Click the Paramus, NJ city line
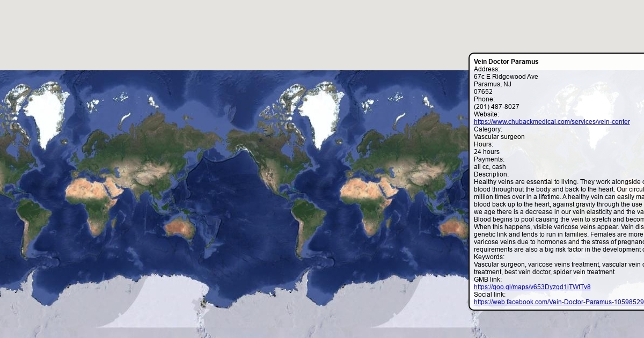This screenshot has height=338, width=644. point(492,84)
